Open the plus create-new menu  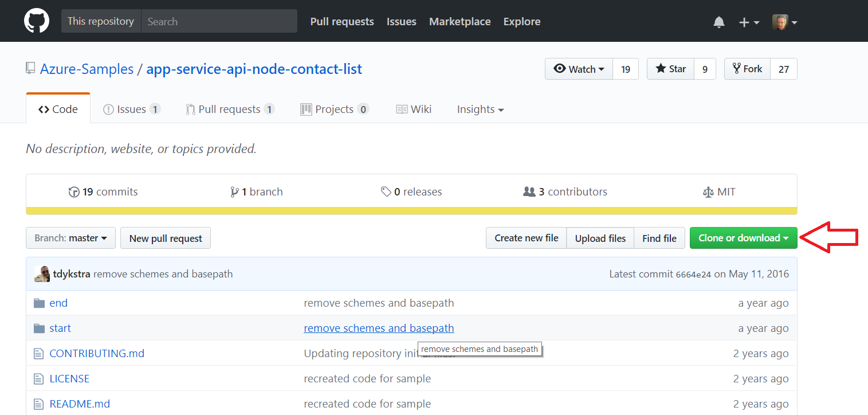tap(749, 22)
